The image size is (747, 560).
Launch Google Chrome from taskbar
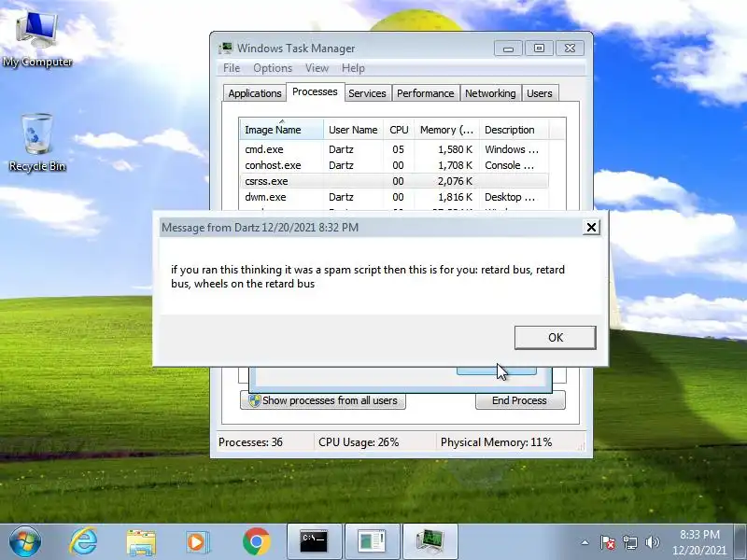(256, 542)
